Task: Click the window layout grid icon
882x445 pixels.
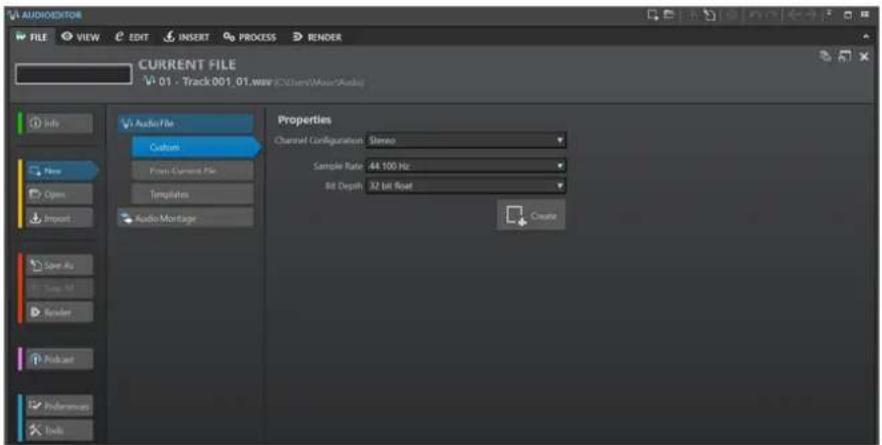Action: [865, 15]
